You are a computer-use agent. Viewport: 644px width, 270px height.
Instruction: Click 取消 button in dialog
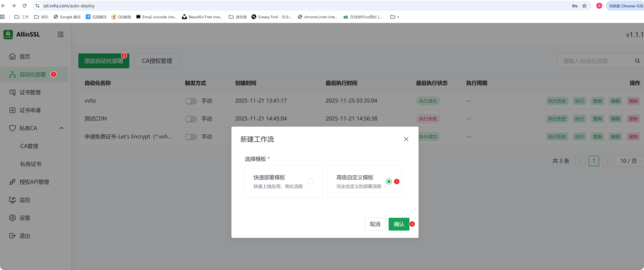tap(375, 224)
